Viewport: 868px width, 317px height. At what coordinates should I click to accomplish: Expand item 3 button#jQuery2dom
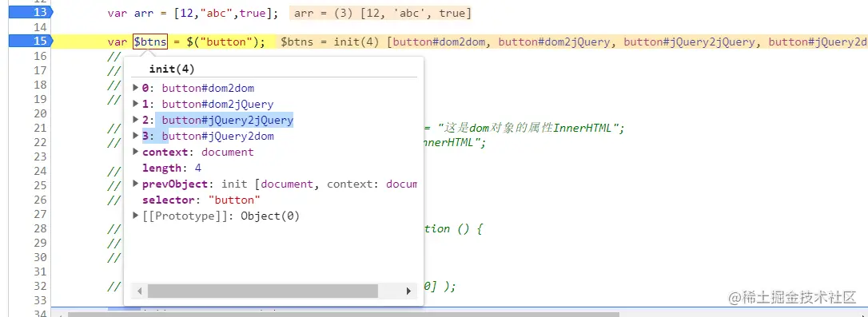pos(136,136)
